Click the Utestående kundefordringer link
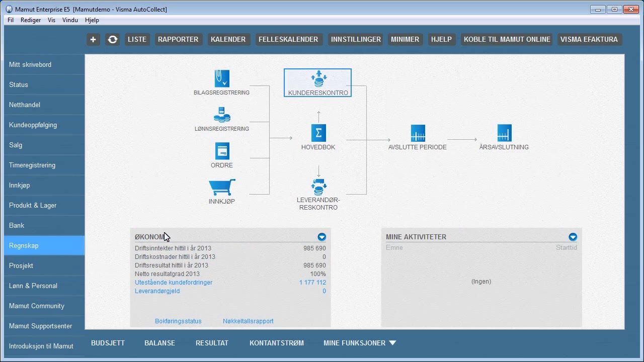 tap(174, 283)
